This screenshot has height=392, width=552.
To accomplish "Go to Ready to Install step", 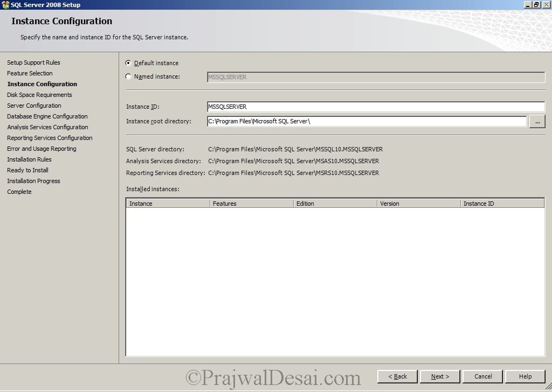I will click(x=28, y=170).
